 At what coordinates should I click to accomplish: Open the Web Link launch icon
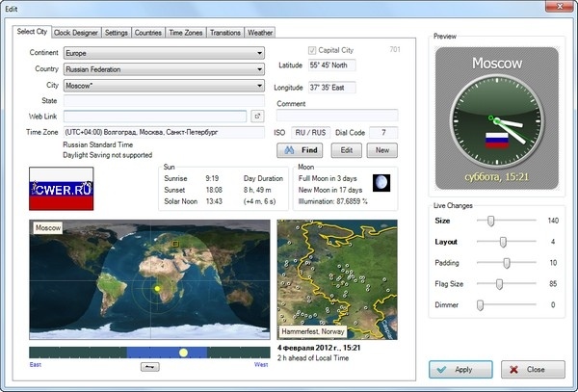[257, 117]
